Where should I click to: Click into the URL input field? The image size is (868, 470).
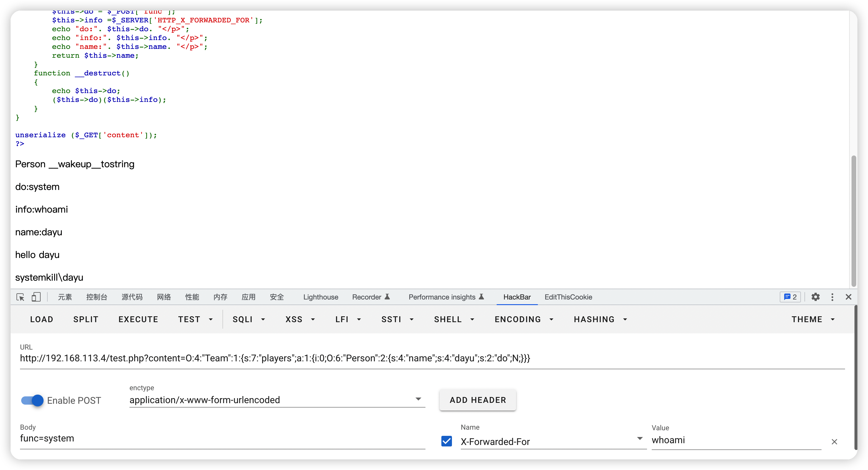[431, 358]
